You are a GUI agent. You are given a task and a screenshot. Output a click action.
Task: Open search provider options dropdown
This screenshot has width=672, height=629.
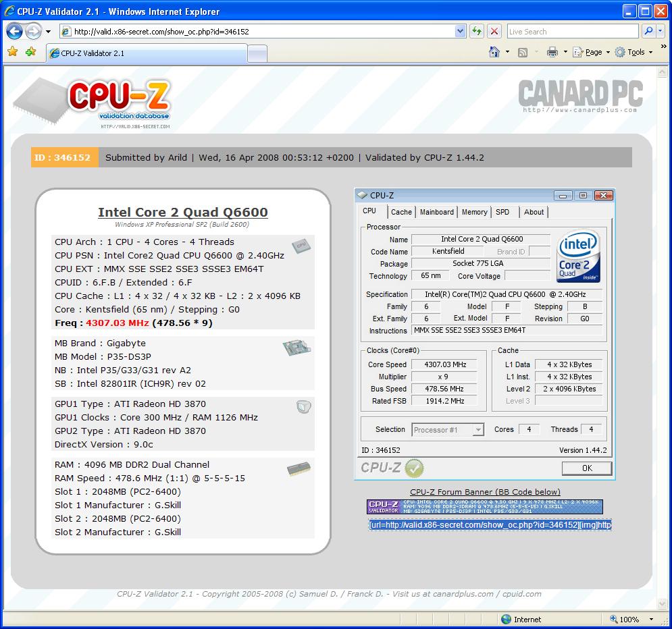click(x=660, y=31)
